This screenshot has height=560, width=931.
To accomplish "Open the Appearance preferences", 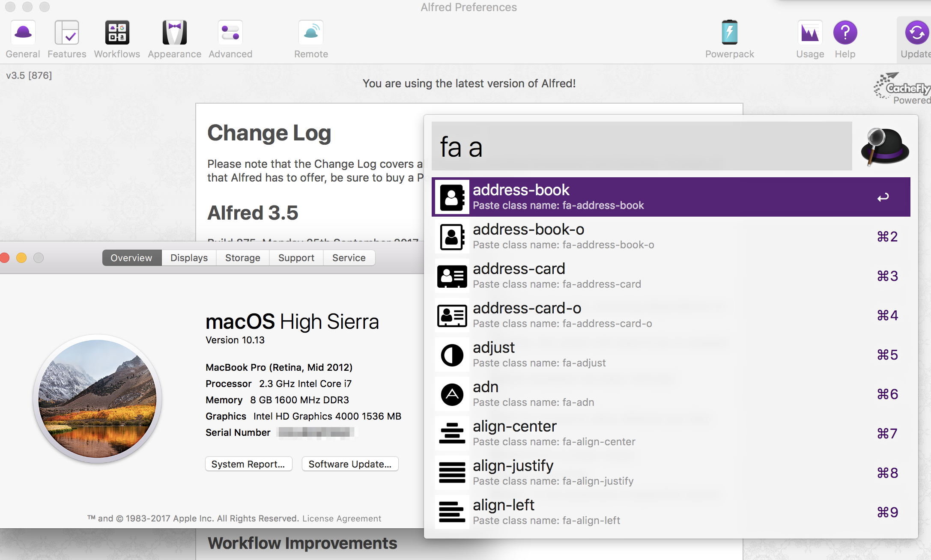I will pyautogui.click(x=174, y=39).
